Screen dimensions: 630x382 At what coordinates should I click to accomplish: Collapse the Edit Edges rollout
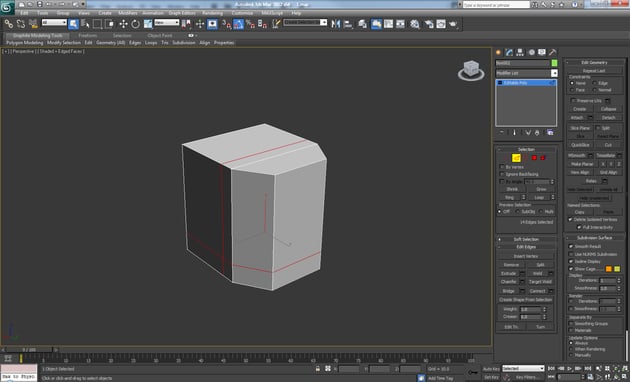coord(526,247)
